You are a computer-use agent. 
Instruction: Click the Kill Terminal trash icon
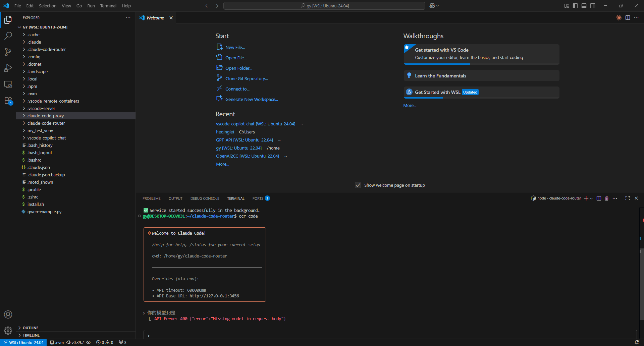606,198
